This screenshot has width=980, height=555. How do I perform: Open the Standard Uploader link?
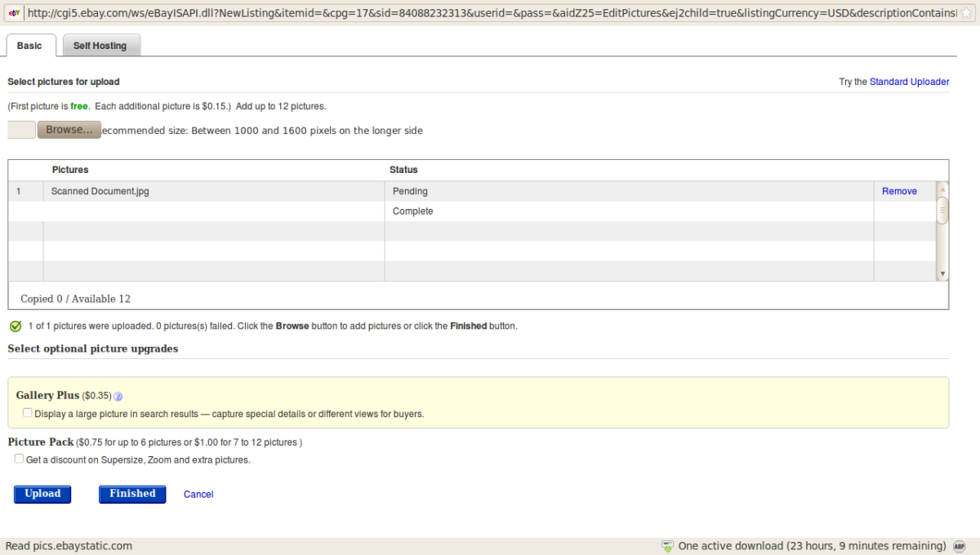click(909, 82)
